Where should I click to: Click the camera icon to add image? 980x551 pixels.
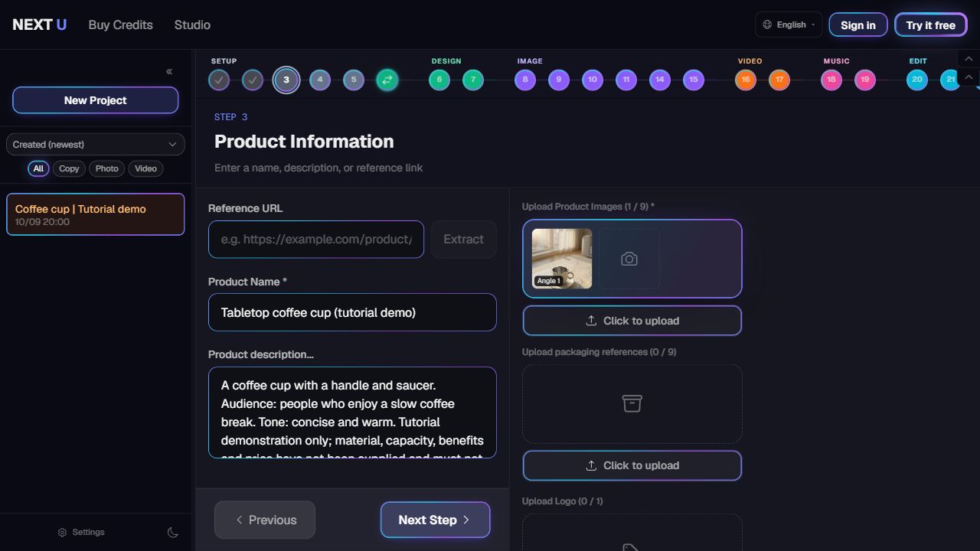coord(629,259)
